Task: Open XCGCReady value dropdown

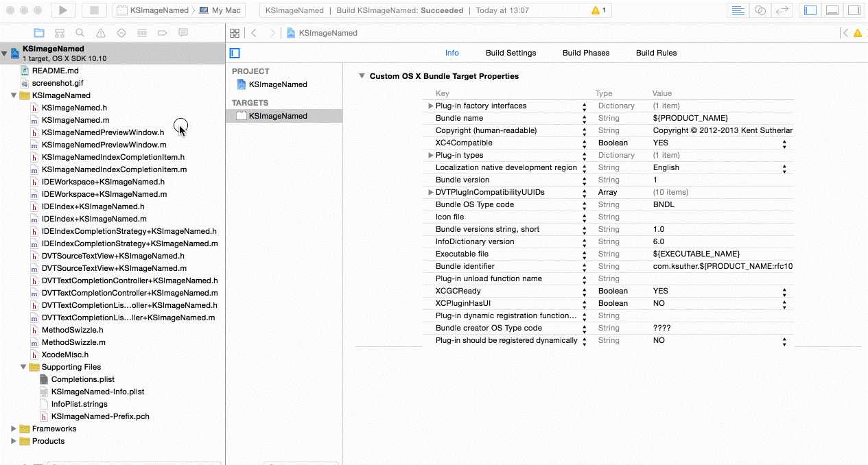Action: 785,291
